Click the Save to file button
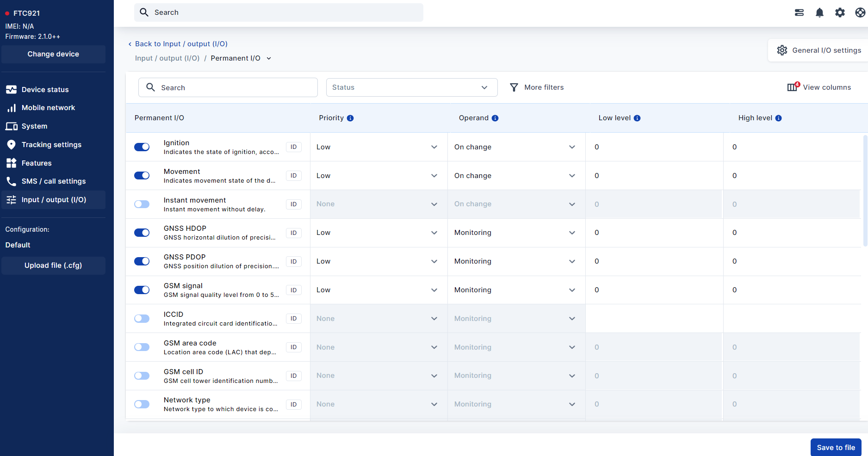Image resolution: width=868 pixels, height=456 pixels. [836, 447]
